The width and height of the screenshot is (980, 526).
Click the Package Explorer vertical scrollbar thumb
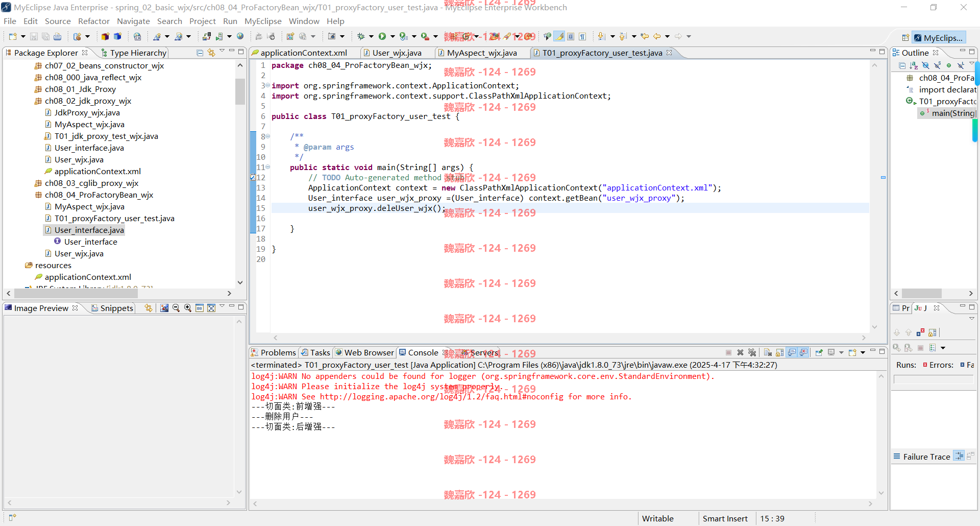click(240, 92)
